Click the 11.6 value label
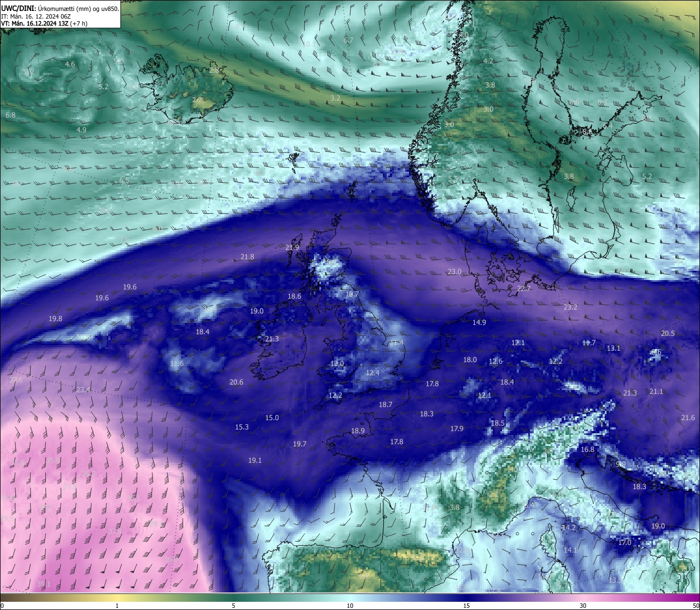 click(177, 363)
